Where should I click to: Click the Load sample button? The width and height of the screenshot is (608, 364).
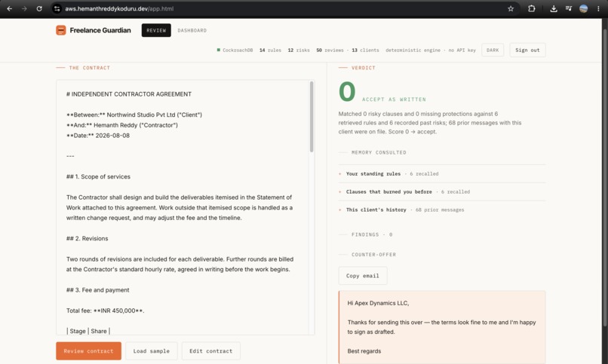151,351
